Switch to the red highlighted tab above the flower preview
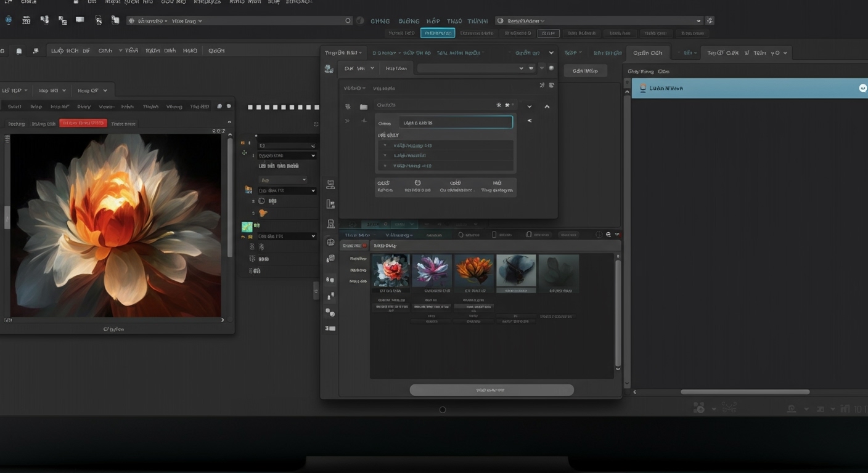Viewport: 868px width, 473px height. pos(83,123)
